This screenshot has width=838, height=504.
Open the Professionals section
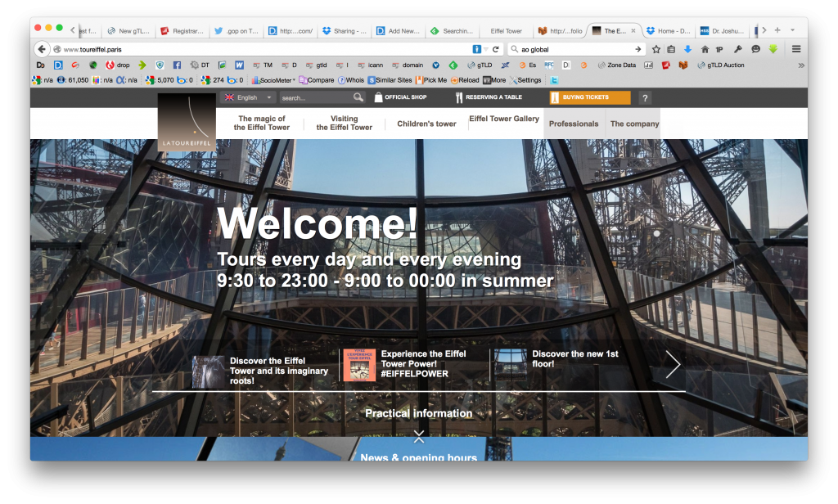pos(574,124)
